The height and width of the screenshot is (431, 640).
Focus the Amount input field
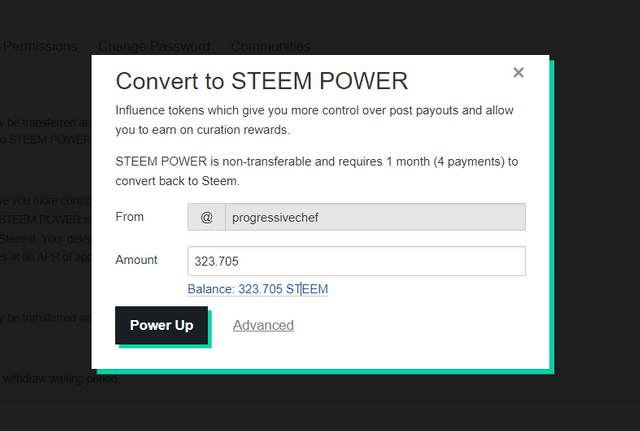coord(356,261)
